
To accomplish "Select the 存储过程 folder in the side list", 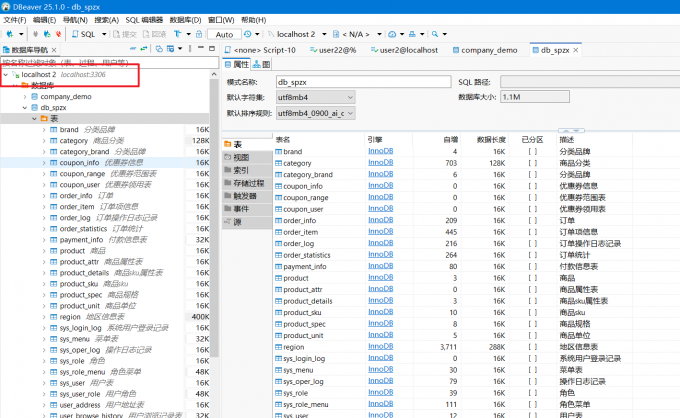I will point(247,183).
